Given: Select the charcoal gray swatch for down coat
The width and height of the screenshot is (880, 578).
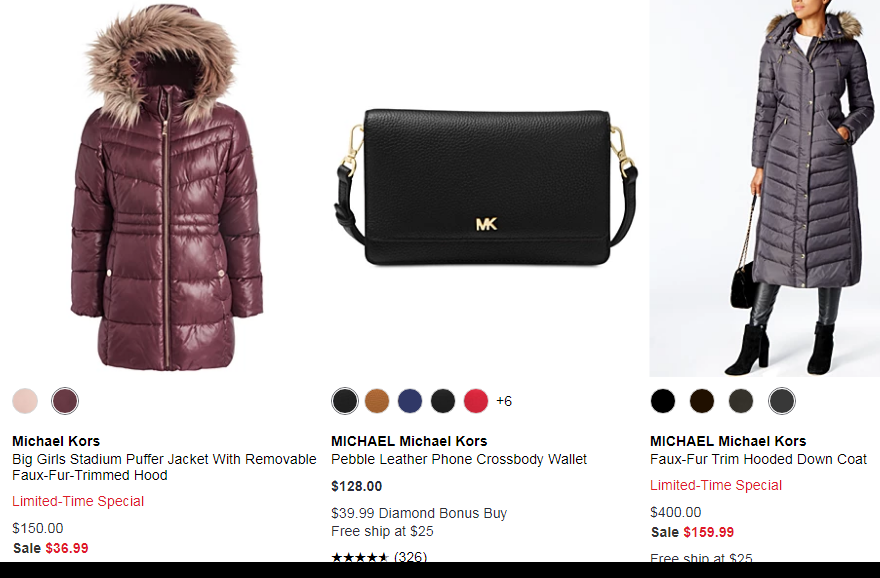Looking at the screenshot, I should tap(782, 401).
